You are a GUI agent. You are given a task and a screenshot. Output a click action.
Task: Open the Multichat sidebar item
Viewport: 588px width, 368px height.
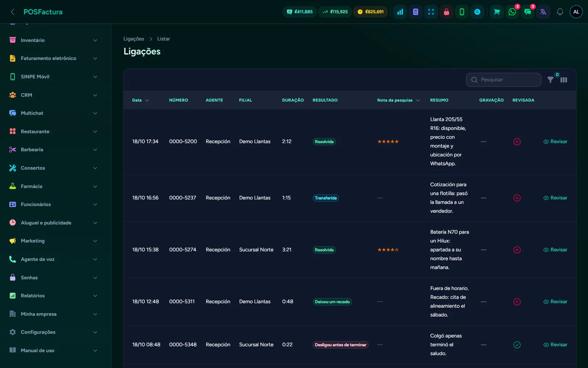tap(54, 113)
